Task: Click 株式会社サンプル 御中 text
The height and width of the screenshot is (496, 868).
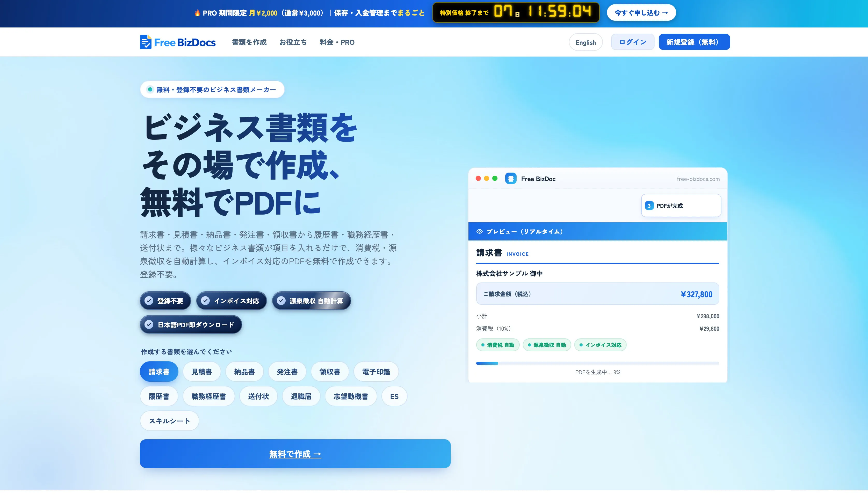Action: (x=509, y=274)
